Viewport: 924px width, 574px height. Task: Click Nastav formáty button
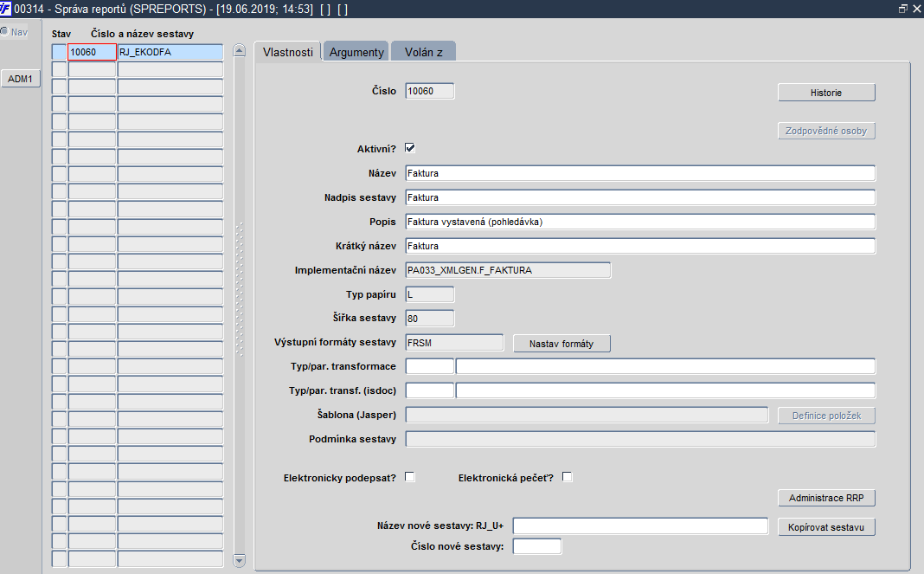tap(561, 344)
